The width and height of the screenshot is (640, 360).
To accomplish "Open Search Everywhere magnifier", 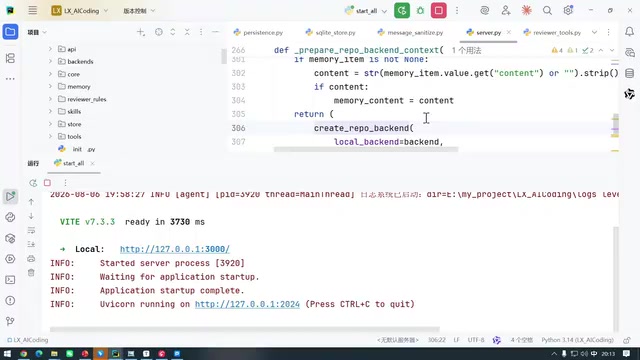I will click(547, 11).
